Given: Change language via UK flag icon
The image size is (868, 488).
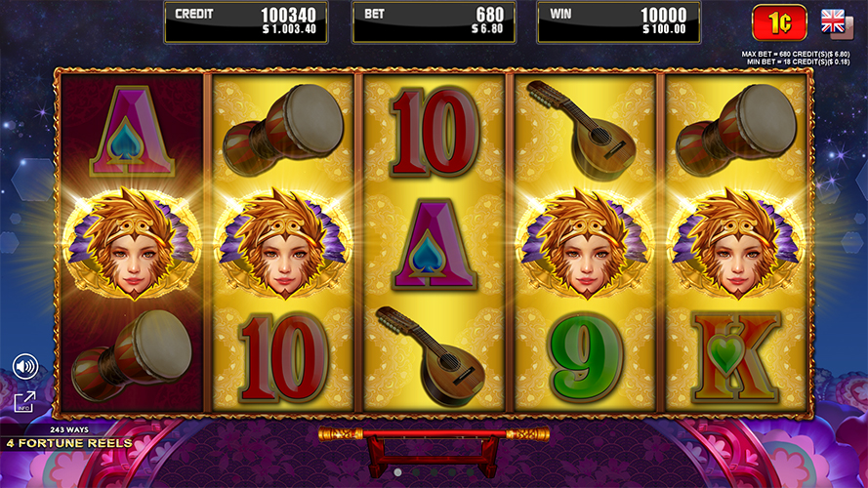Looking at the screenshot, I should [837, 23].
